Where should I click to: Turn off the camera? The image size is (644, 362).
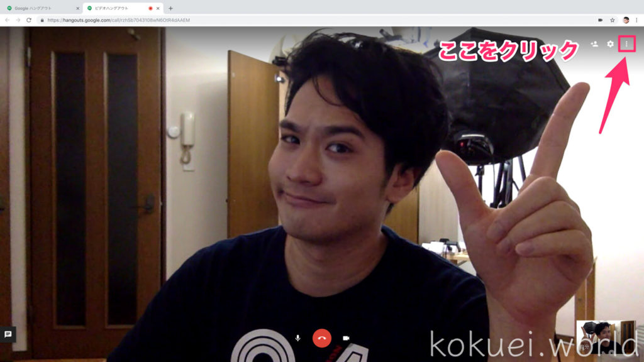click(x=346, y=338)
